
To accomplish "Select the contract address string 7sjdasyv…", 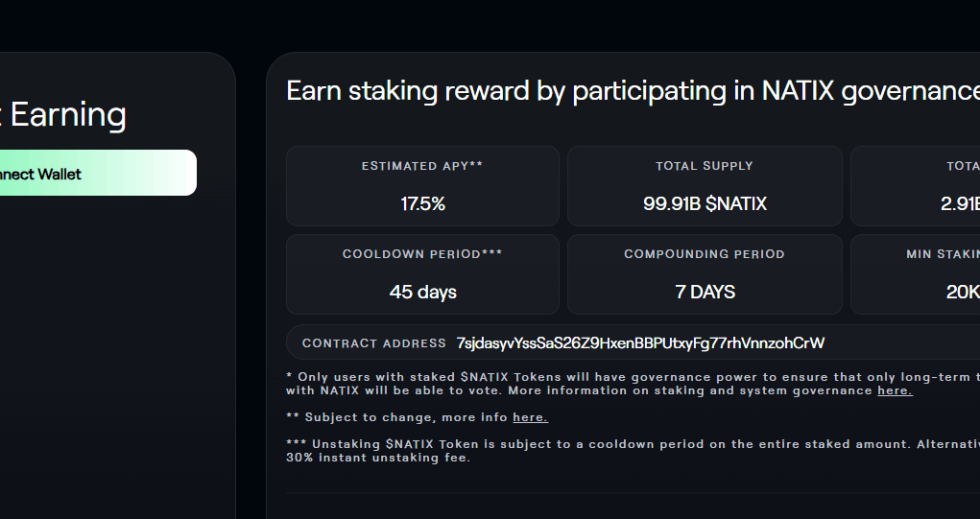I will point(640,342).
